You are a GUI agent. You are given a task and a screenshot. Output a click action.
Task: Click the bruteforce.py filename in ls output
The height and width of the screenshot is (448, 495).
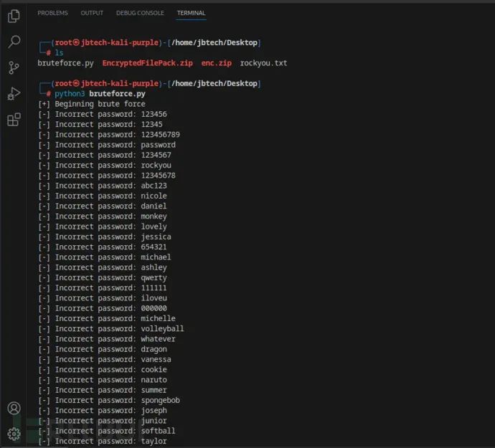[x=66, y=63]
